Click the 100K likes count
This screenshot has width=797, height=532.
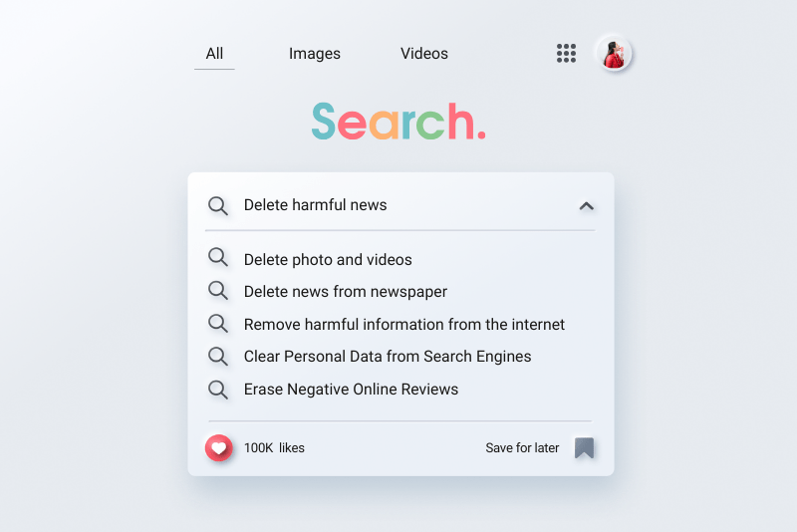(x=274, y=447)
